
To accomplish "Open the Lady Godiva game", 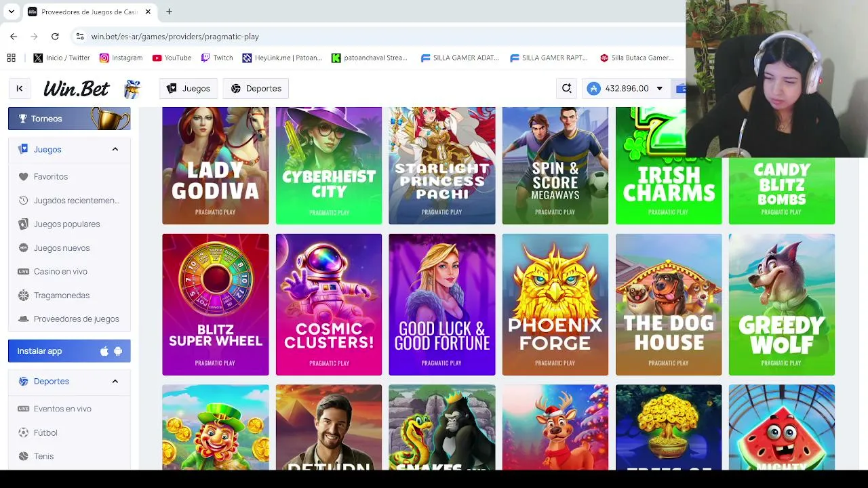I will click(x=216, y=165).
